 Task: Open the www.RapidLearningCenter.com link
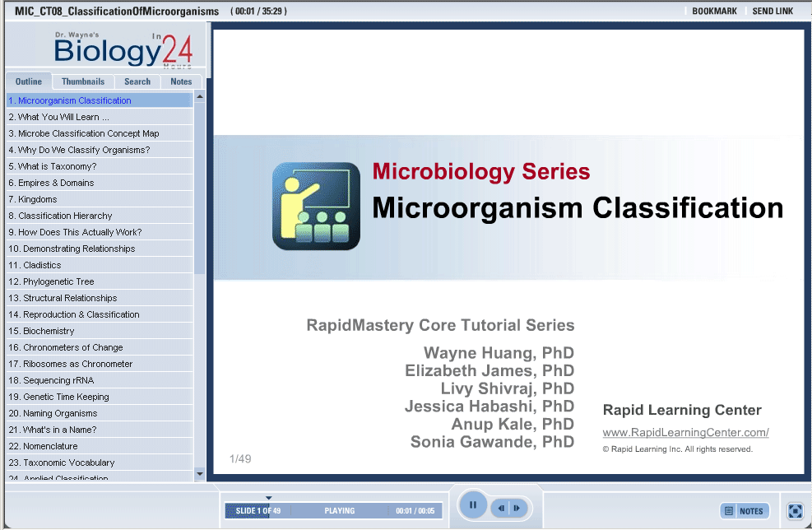(685, 433)
